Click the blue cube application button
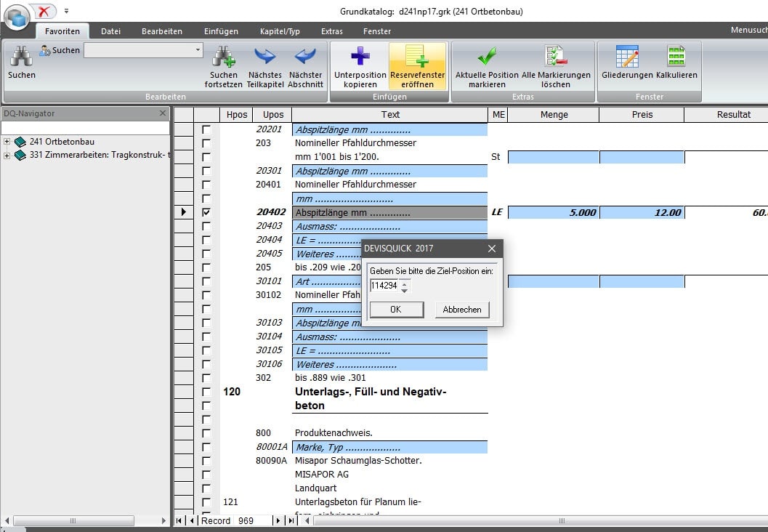The height and width of the screenshot is (532, 768). pos(17,17)
